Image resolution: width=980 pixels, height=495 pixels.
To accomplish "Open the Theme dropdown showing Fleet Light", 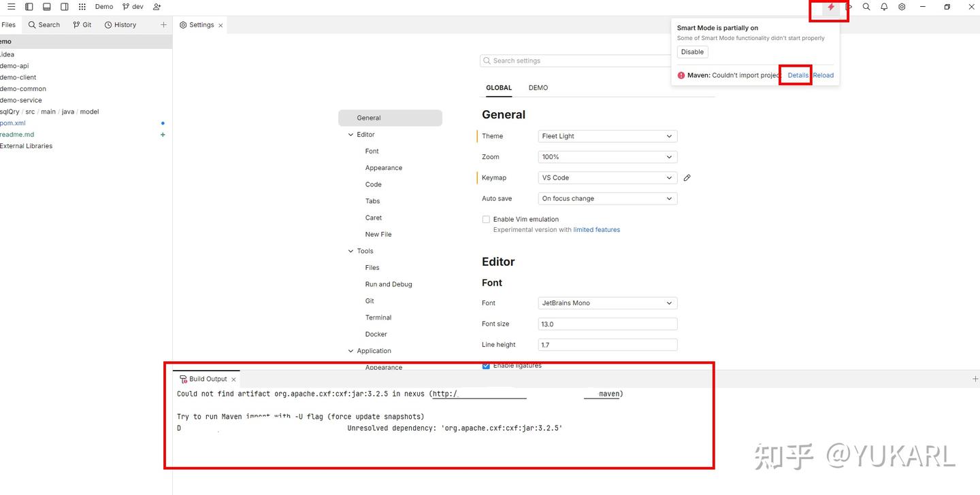I will click(608, 136).
